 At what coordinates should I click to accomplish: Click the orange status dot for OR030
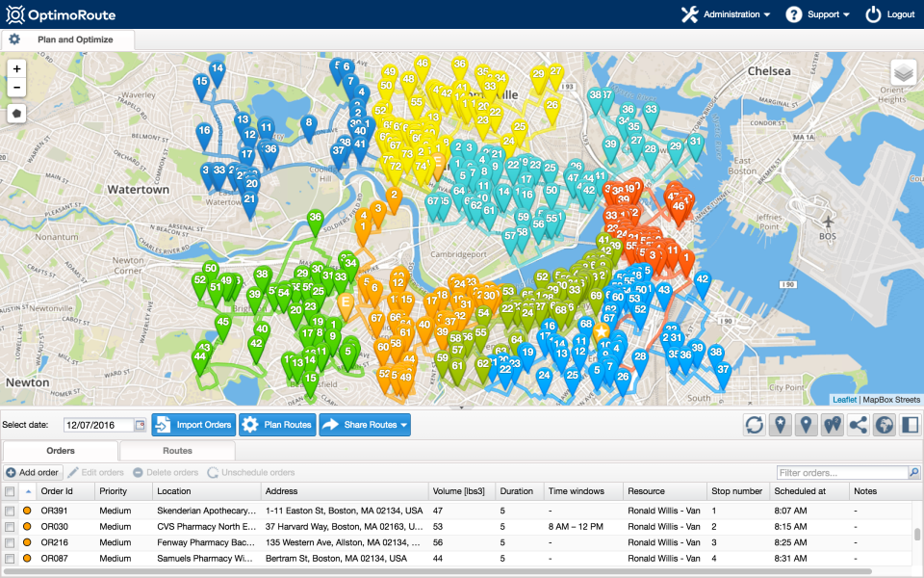pos(27,527)
